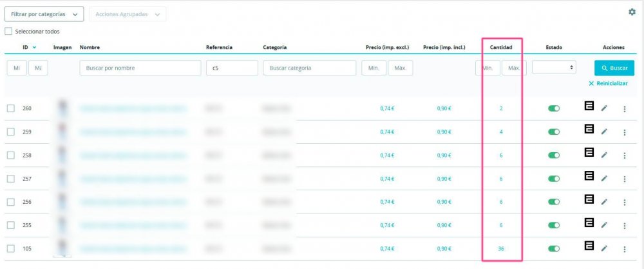Edit product 105 with pencil icon
This screenshot has height=269, width=644.
tap(604, 249)
